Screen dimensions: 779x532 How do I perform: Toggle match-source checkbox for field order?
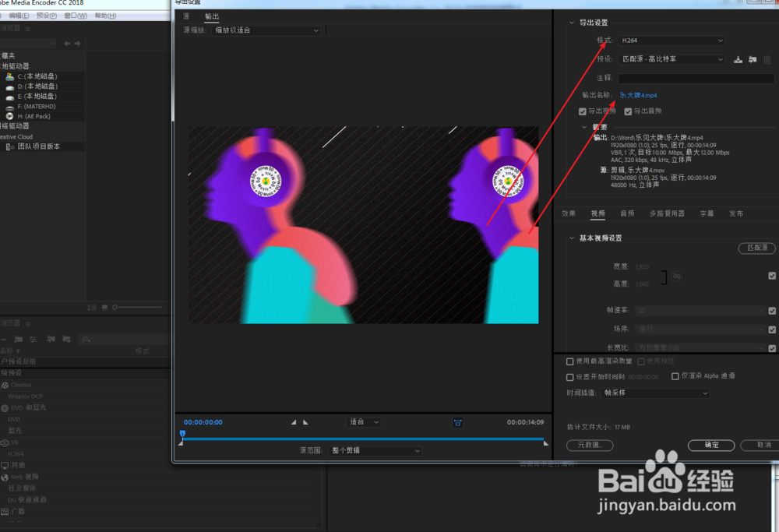point(772,329)
